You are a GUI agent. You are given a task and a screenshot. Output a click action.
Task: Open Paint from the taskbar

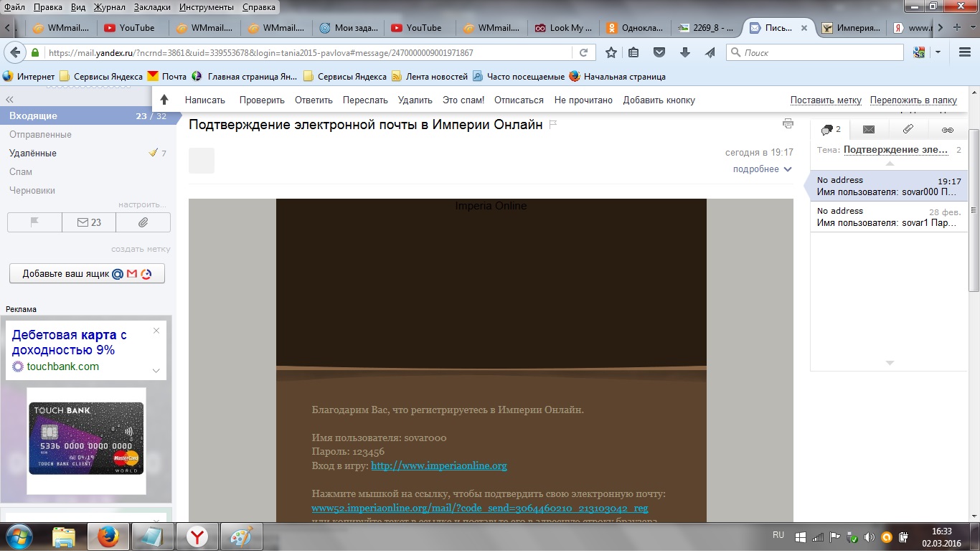click(241, 536)
